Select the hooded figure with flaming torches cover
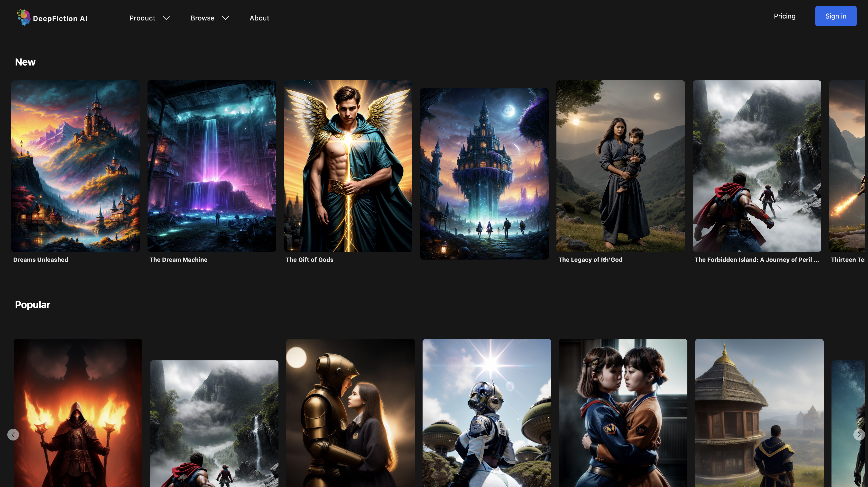The height and width of the screenshot is (487, 868). [x=77, y=413]
